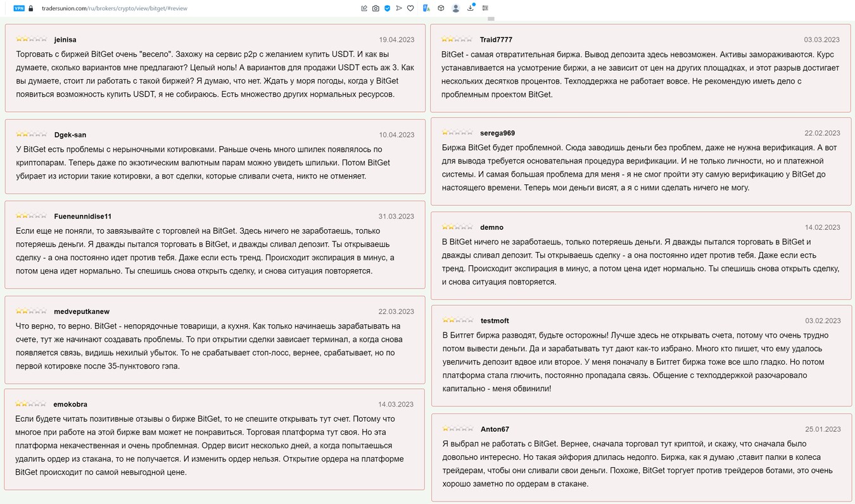Click the star rating on emokobra's review
The width and height of the screenshot is (855, 504).
[31, 404]
